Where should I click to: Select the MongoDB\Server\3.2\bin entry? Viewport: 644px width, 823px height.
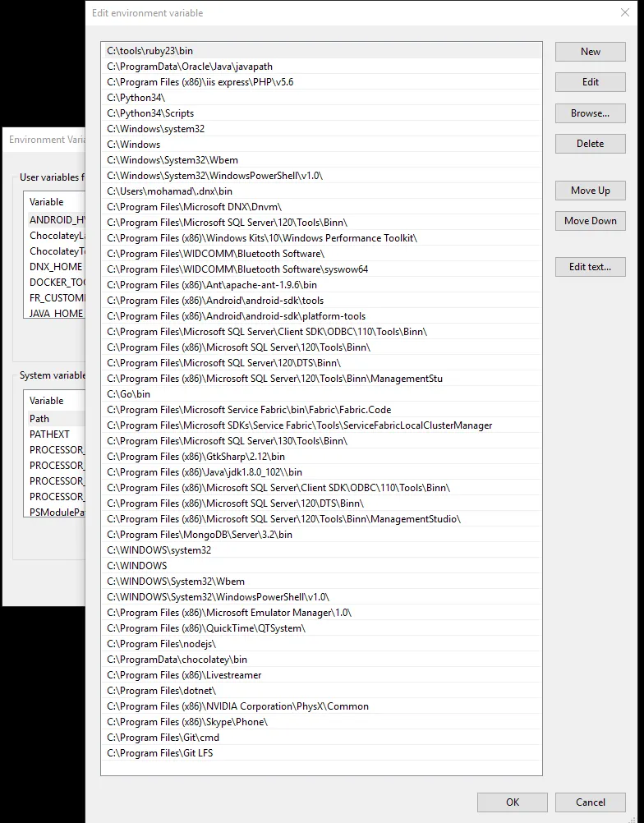(321, 535)
